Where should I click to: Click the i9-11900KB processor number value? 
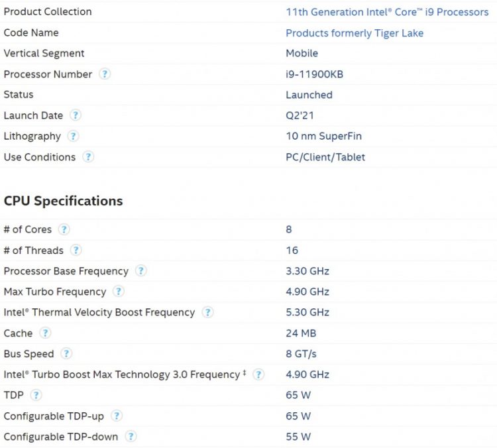click(314, 74)
